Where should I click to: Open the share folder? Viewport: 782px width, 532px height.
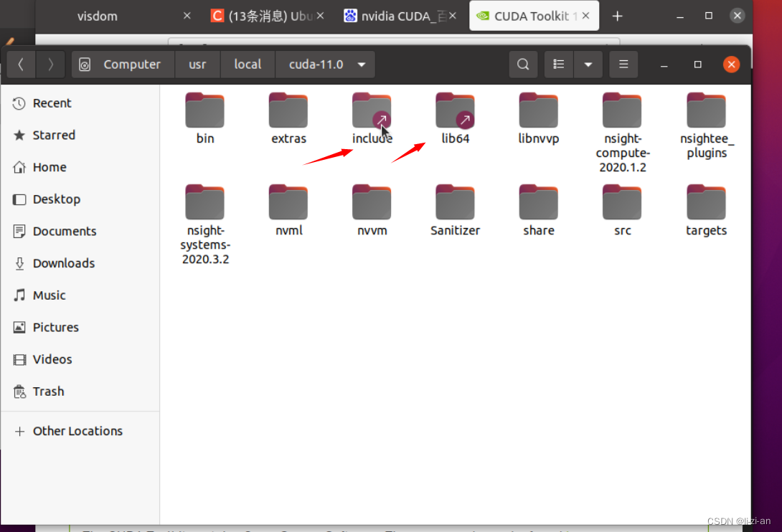(538, 210)
